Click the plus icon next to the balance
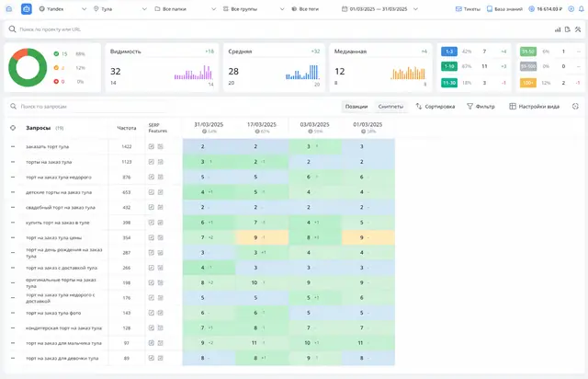The width and height of the screenshot is (588, 379). click(x=571, y=9)
